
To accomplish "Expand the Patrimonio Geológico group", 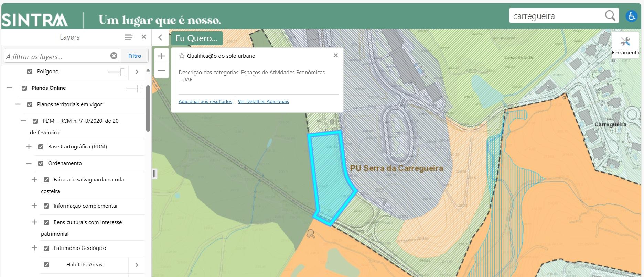I will click(34, 248).
